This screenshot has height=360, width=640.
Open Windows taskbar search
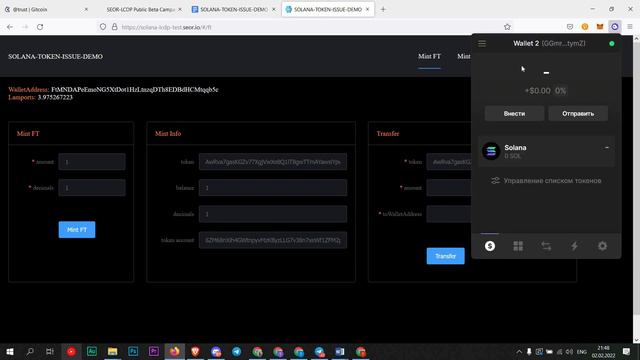pos(30,351)
